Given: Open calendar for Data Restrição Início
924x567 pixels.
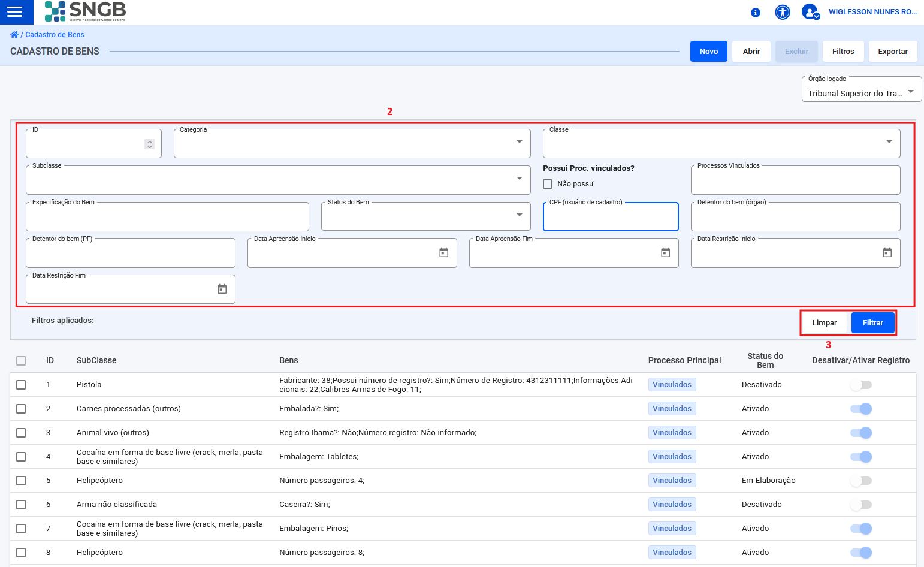Looking at the screenshot, I should click(x=887, y=253).
